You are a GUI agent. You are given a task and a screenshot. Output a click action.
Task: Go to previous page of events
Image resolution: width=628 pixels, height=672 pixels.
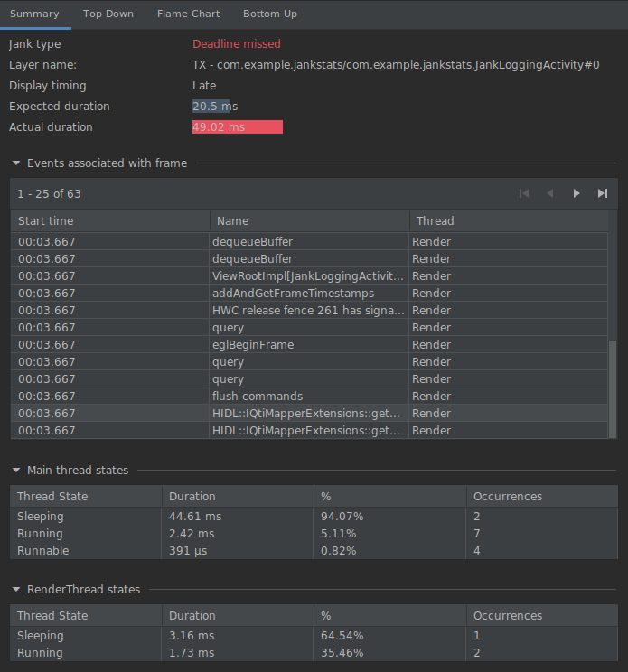[550, 193]
